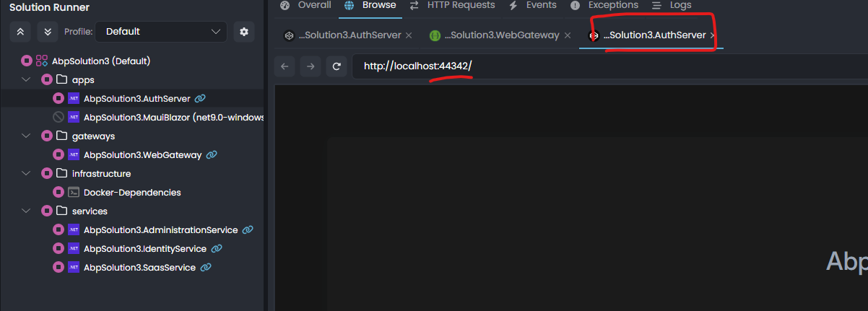Click the link icon next to IdentityService
The image size is (868, 311).
(x=217, y=248)
